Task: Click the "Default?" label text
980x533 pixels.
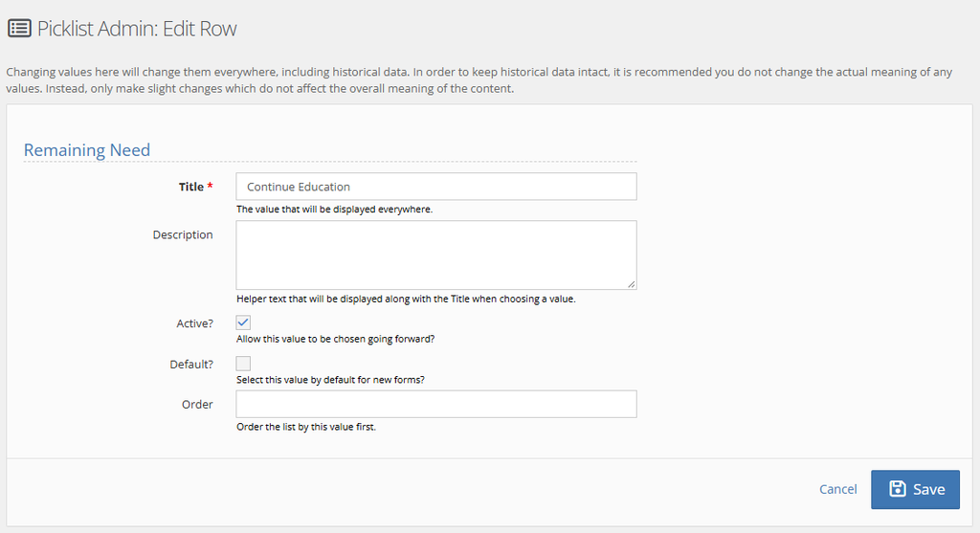Action: point(191,365)
